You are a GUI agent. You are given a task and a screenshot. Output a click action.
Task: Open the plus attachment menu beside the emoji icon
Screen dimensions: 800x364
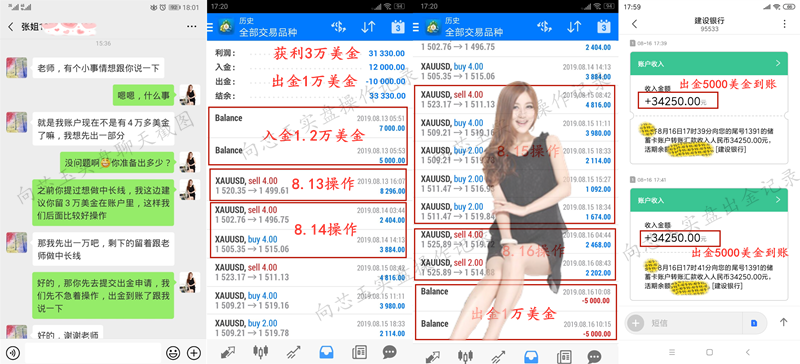tap(194, 352)
